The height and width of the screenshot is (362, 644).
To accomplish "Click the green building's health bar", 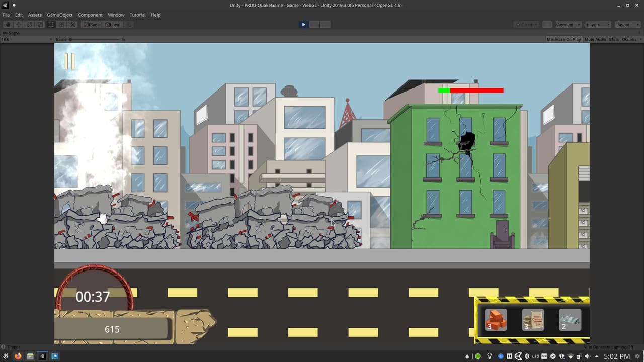I will pyautogui.click(x=471, y=90).
